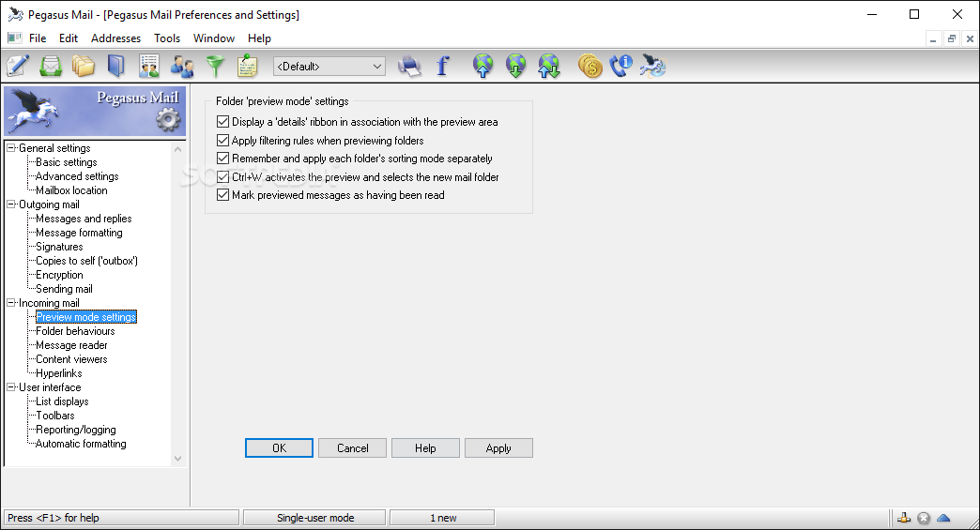Toggle 'Display a details ribbon' checkbox
This screenshot has width=980, height=530.
(x=222, y=122)
